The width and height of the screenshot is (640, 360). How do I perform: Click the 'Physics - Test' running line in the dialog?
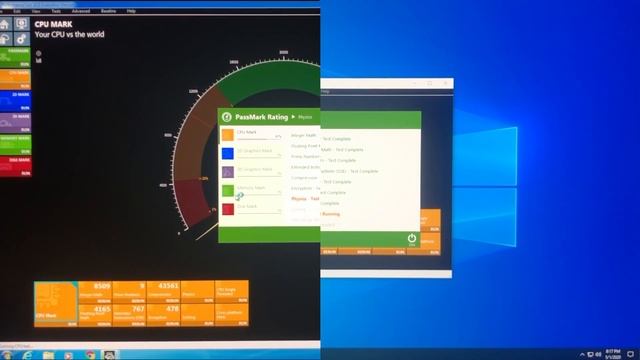coord(305,199)
